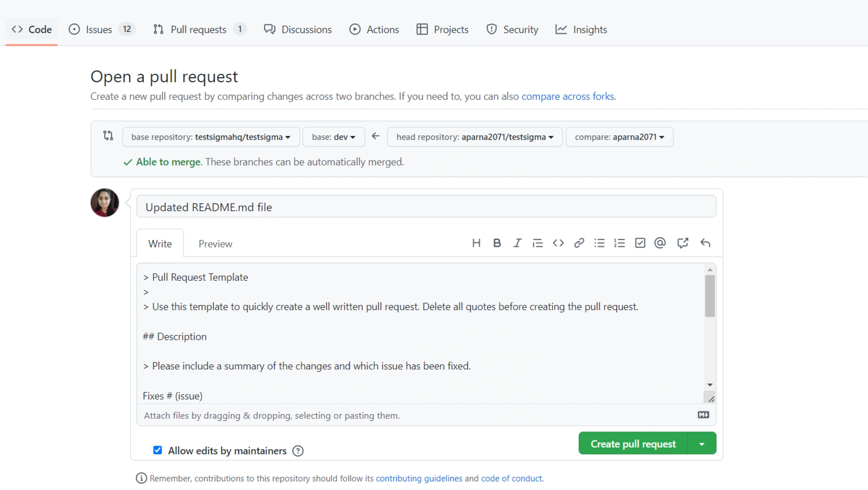Click the description box vertical scrollbar

pos(710,296)
